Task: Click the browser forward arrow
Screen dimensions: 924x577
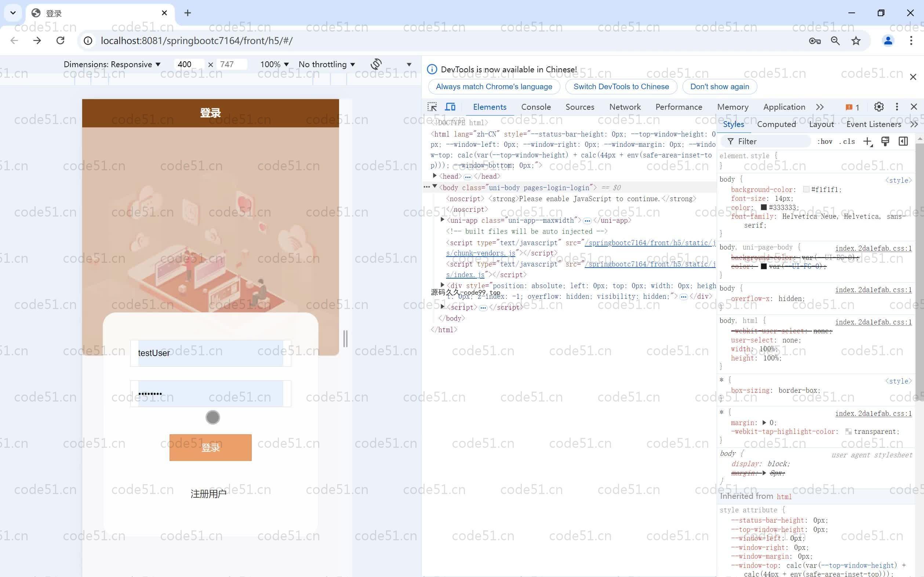Action: [x=37, y=41]
